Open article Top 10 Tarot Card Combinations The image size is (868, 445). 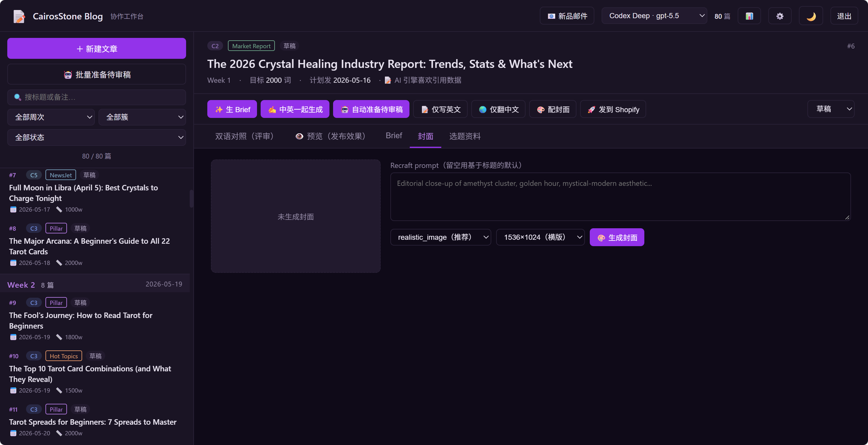95,373
